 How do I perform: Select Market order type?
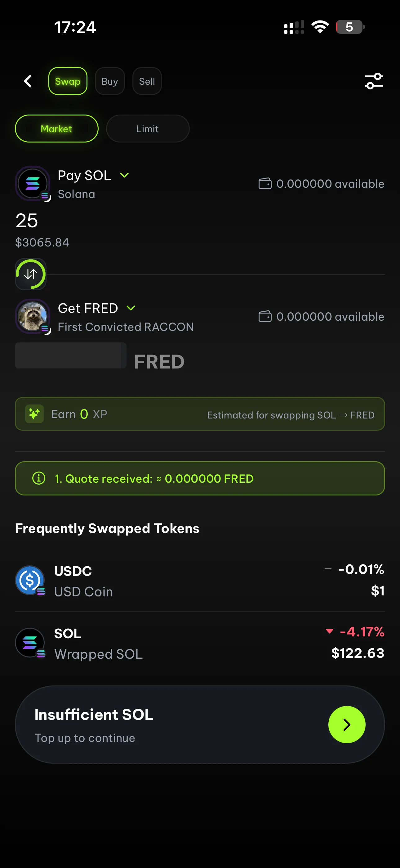(56, 129)
